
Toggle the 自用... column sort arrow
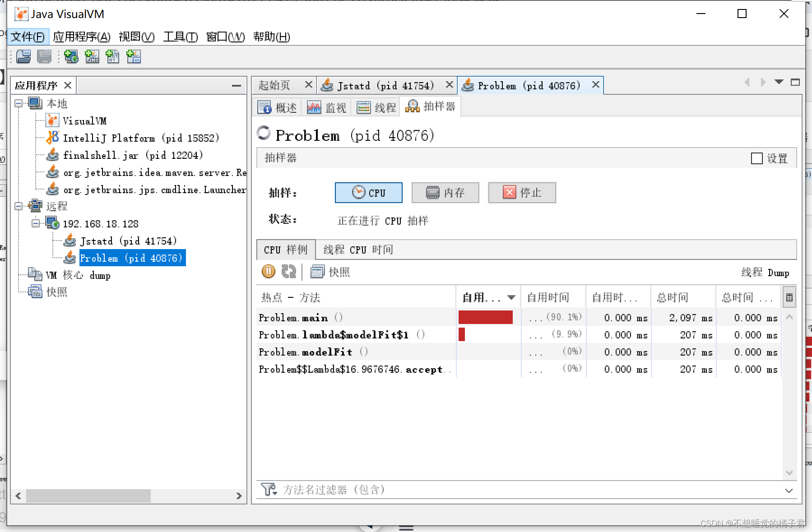click(x=511, y=297)
